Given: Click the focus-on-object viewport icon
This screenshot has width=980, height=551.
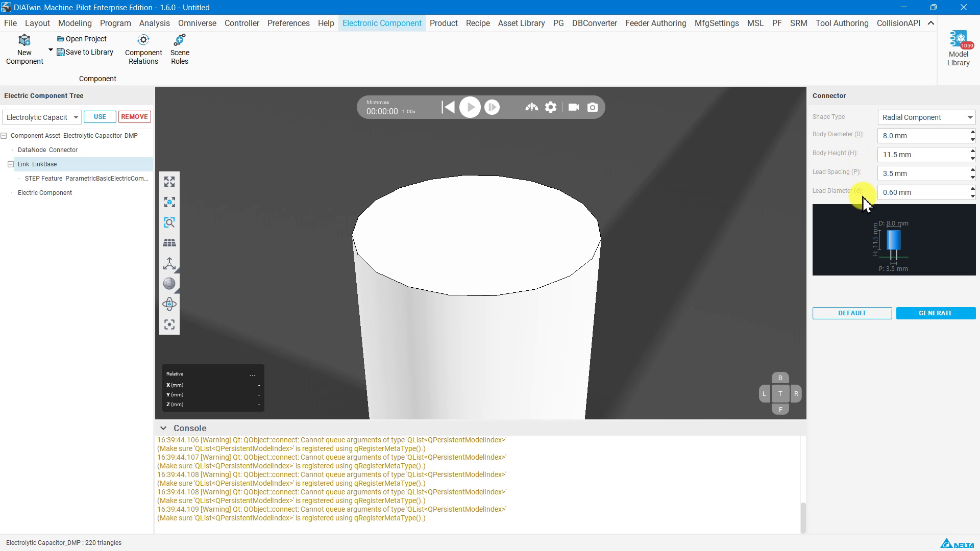Looking at the screenshot, I should [x=169, y=202].
